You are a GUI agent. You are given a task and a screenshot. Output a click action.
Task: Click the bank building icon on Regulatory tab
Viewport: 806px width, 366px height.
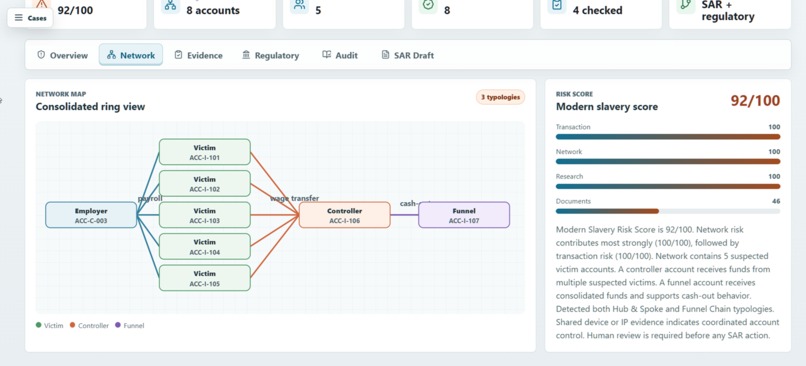click(246, 54)
